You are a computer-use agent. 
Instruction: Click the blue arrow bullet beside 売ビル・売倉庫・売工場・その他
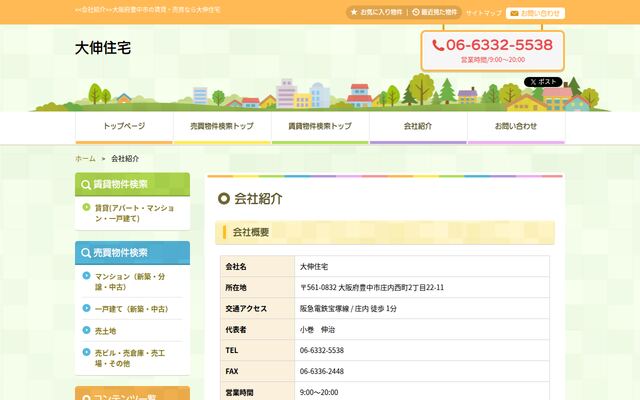86,352
